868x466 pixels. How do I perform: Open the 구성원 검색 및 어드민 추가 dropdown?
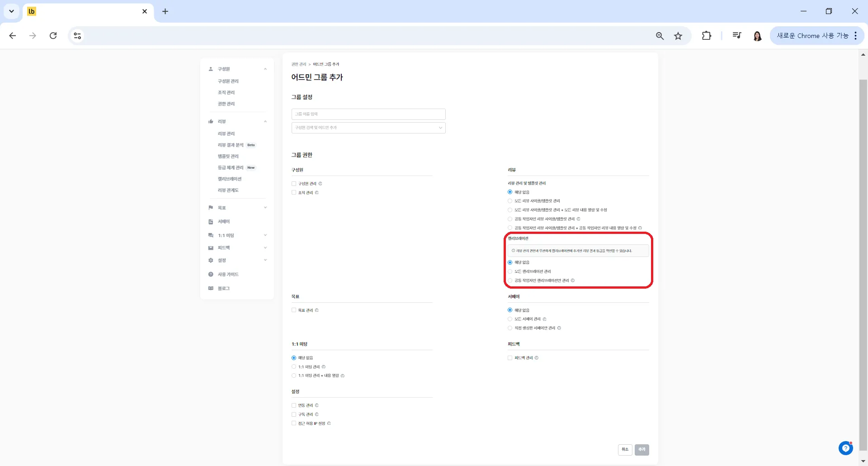tap(368, 128)
